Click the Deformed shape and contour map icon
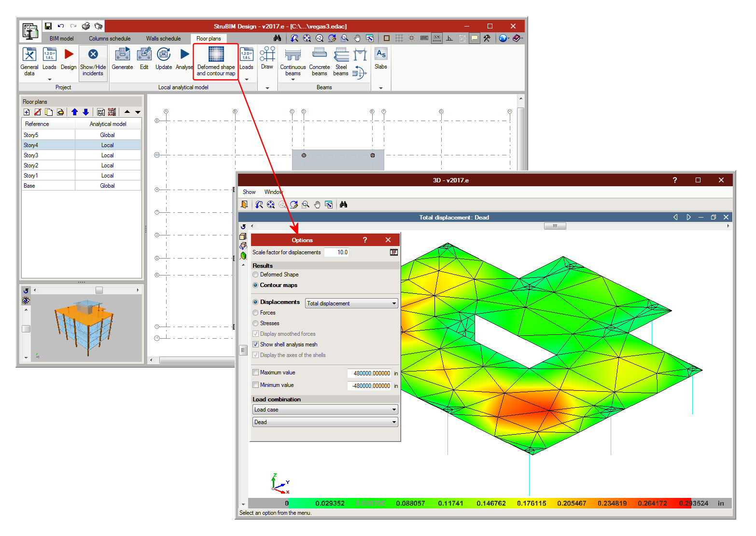Screen dimensions: 756x536 pyautogui.click(x=216, y=55)
